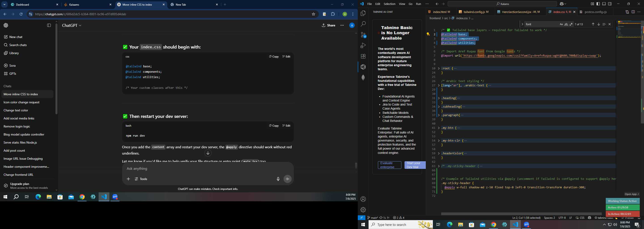Open the Extensions view in VS Code
Screen dimensions: 644x229
[x=363, y=56]
